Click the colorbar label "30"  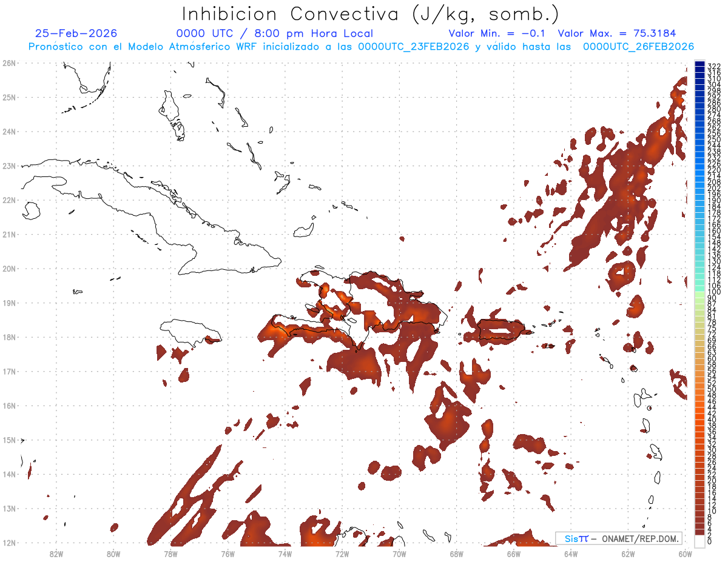(x=712, y=450)
